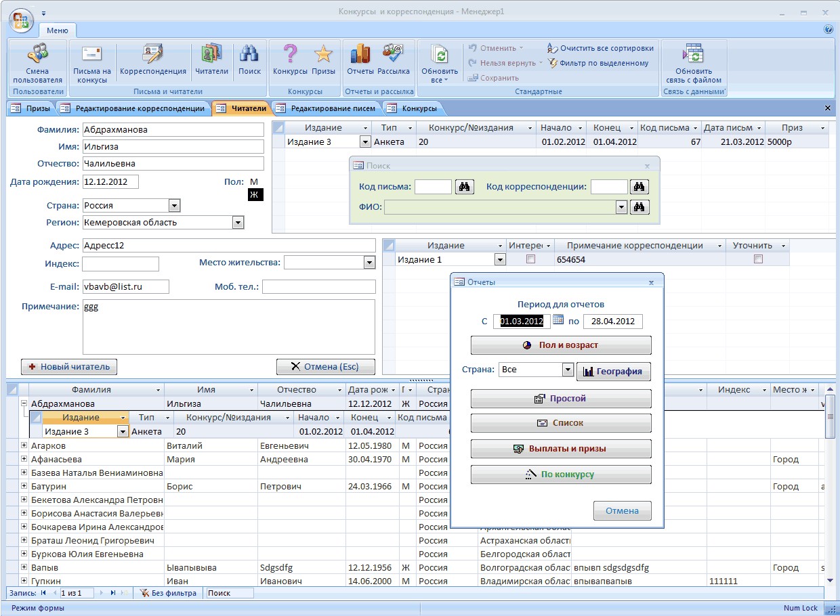Click the report end date field 28.04.2012
Viewport: 840px width, 616px height.
(612, 322)
